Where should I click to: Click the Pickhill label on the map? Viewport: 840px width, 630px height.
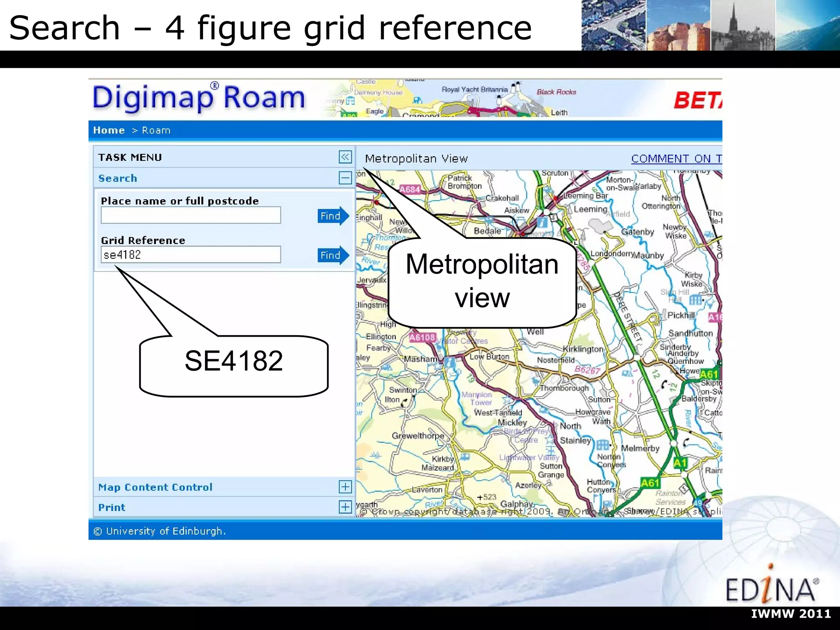681,315
